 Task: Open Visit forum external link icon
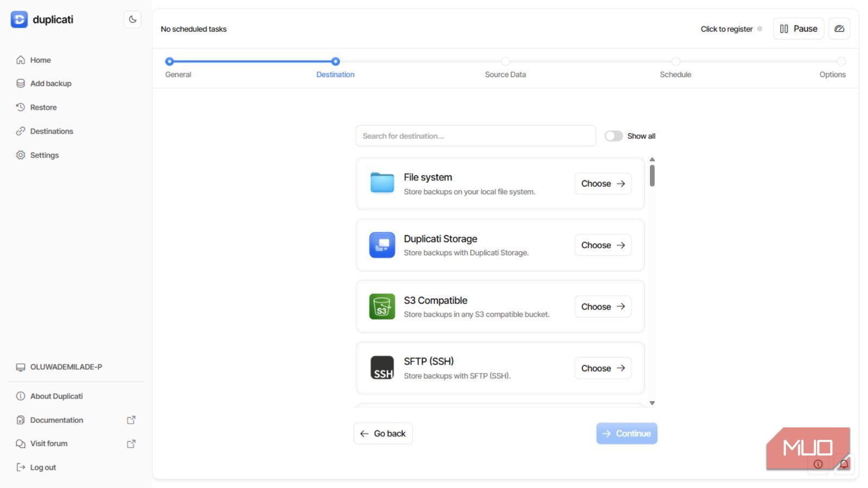click(x=131, y=444)
